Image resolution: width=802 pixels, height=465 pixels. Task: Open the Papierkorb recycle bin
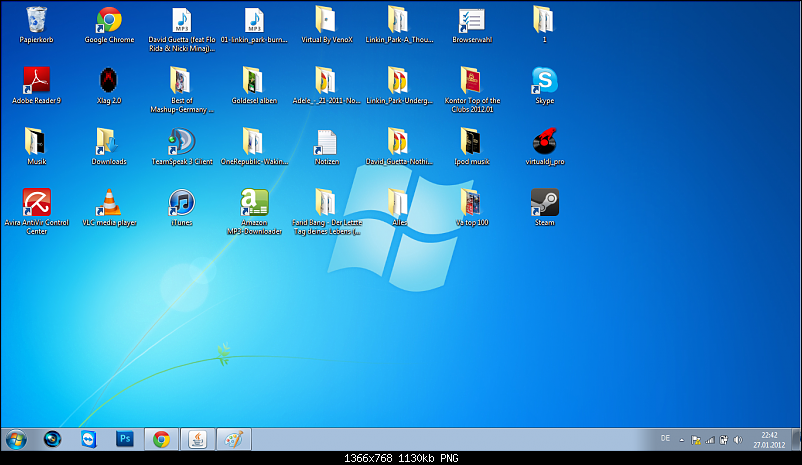[x=36, y=21]
